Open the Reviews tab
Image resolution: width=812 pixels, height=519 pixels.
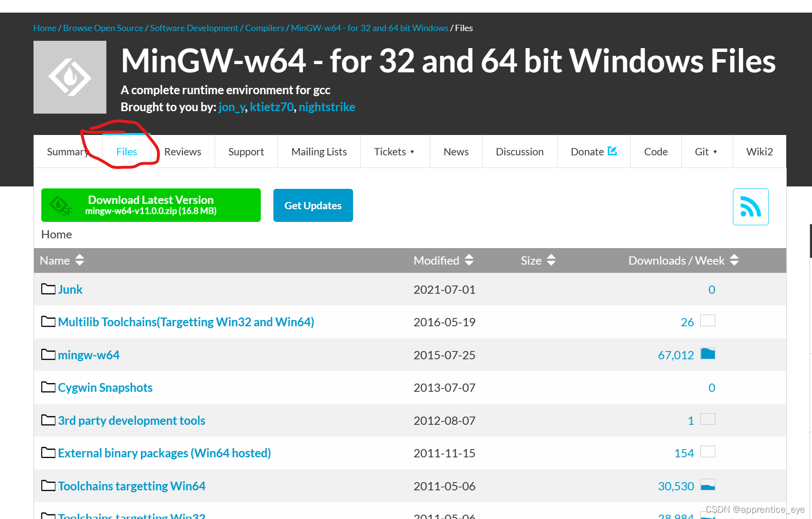click(x=183, y=151)
